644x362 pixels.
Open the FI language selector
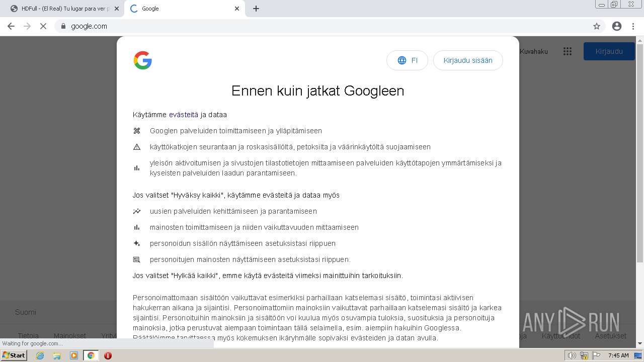(x=407, y=60)
